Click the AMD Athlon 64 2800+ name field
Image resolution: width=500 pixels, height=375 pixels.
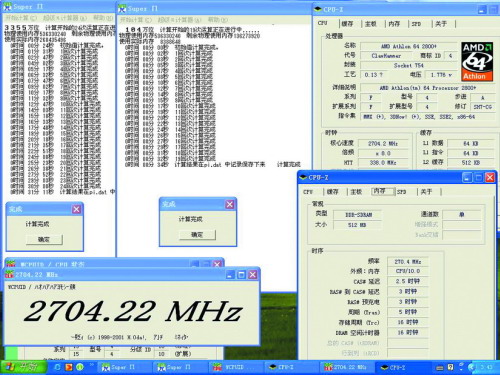[409, 46]
